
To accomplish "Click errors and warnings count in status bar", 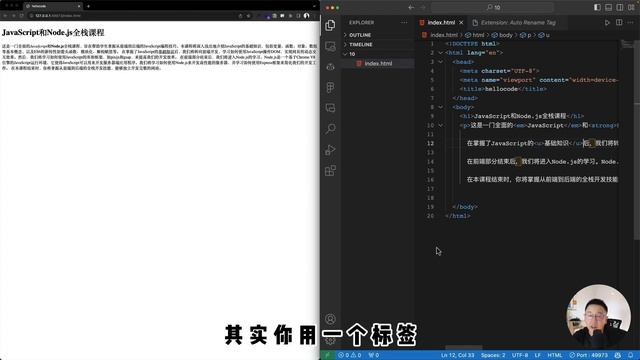I will 349,355.
